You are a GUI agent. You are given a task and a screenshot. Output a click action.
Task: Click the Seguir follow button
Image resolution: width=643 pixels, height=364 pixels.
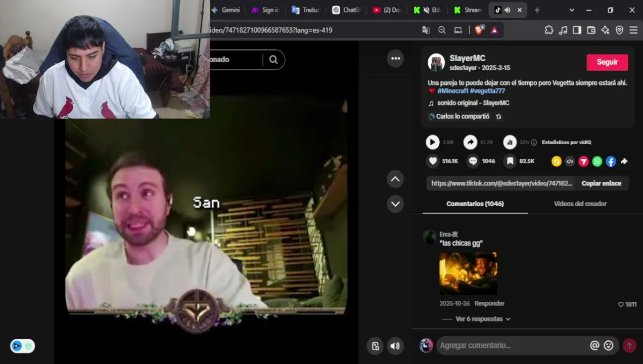(607, 62)
